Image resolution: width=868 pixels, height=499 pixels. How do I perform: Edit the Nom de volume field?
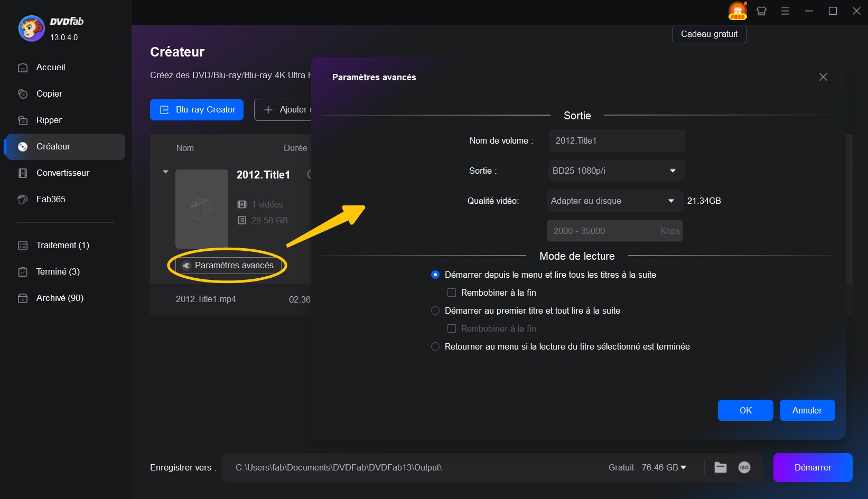[x=616, y=140]
